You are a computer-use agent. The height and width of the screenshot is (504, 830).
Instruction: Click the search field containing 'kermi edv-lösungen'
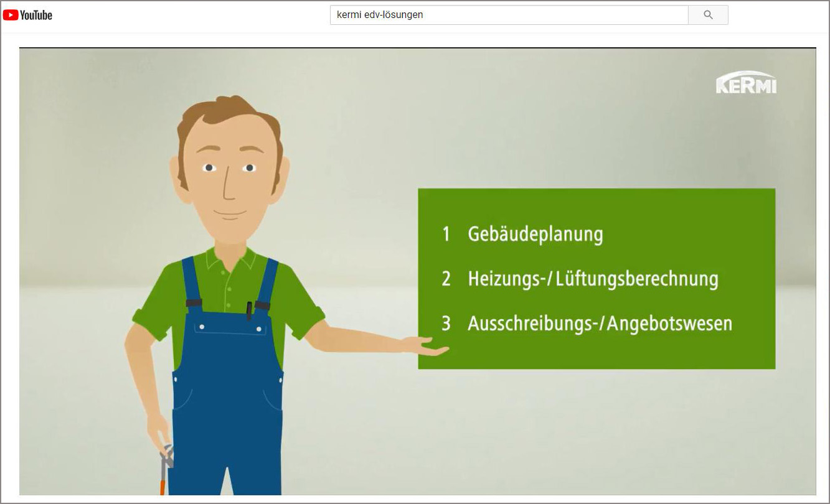pos(509,15)
